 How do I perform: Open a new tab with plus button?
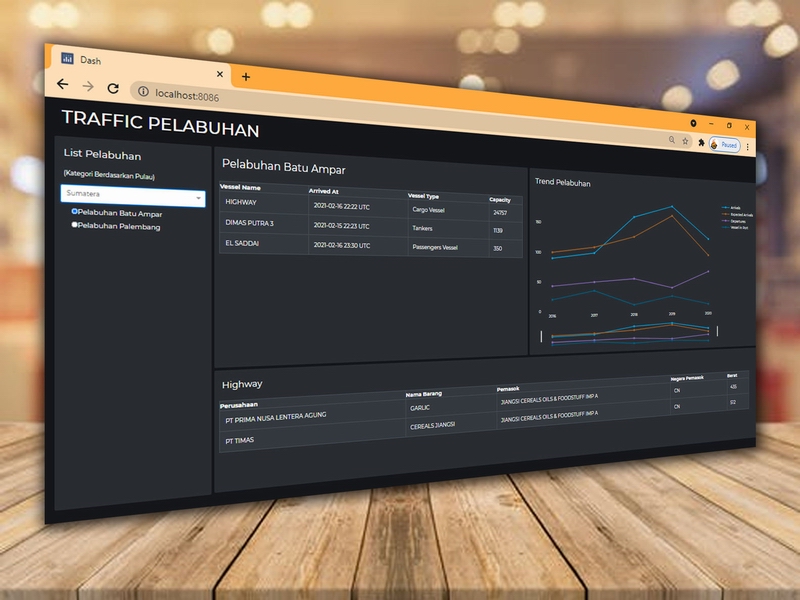(x=245, y=76)
